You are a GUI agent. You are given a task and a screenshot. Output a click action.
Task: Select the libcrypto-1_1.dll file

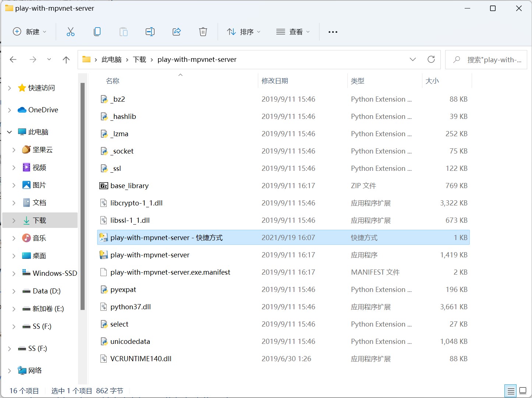coord(136,203)
